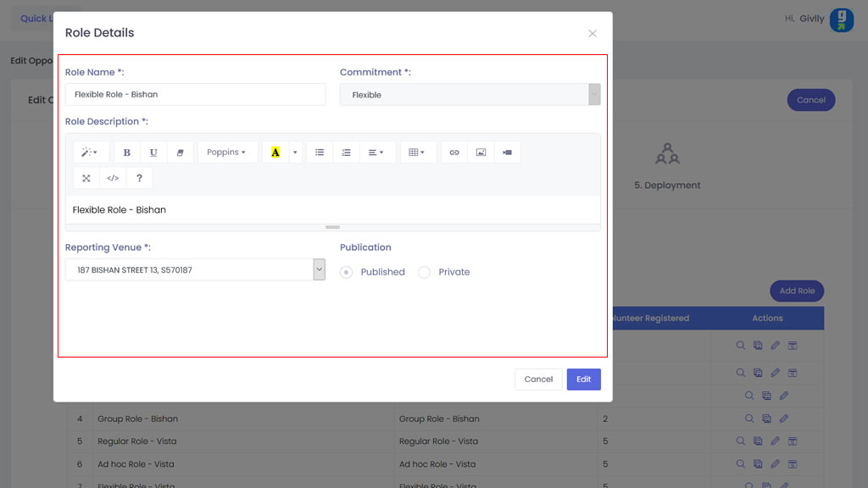This screenshot has height=488, width=868.
Task: Insert an unordered bullet list
Action: click(x=320, y=152)
